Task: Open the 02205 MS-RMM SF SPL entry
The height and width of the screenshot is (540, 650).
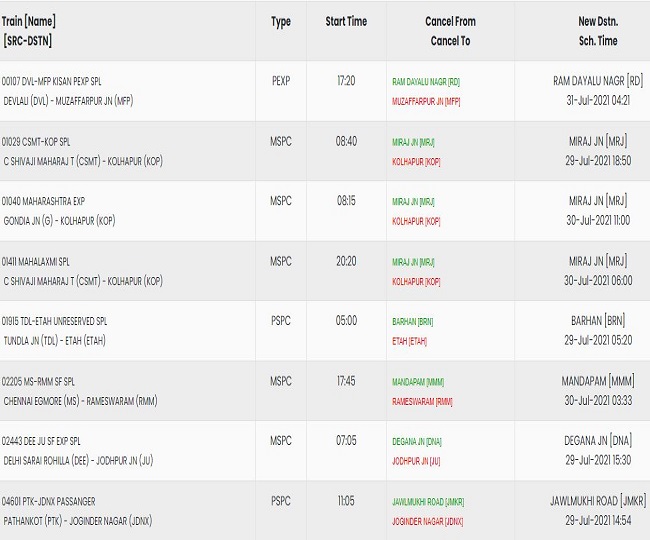Action: coord(38,382)
